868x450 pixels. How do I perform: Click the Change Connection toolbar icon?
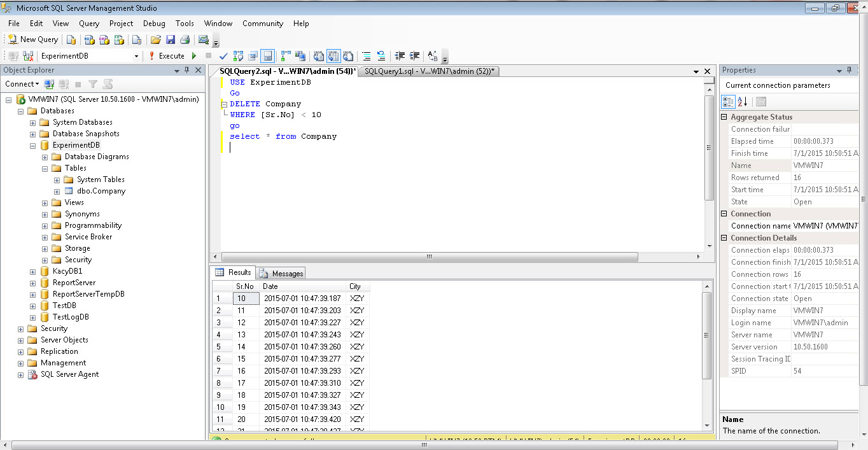(x=27, y=56)
